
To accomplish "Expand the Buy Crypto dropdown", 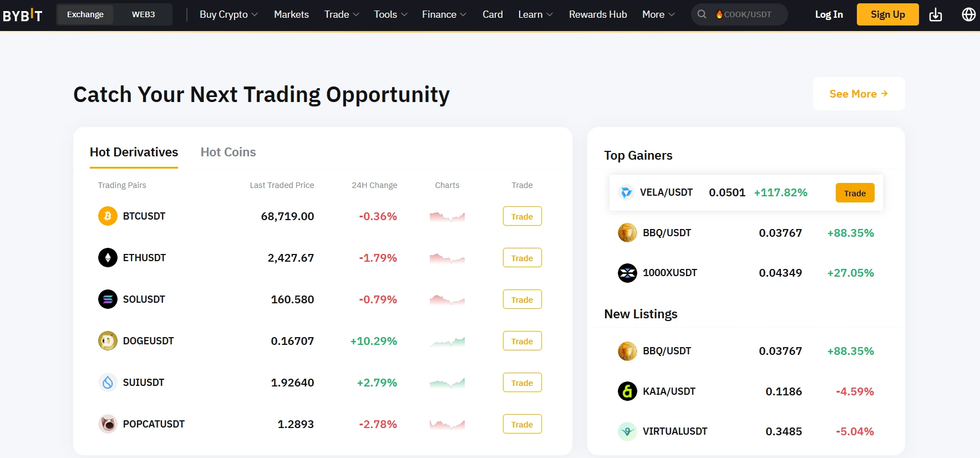I will click(x=229, y=14).
